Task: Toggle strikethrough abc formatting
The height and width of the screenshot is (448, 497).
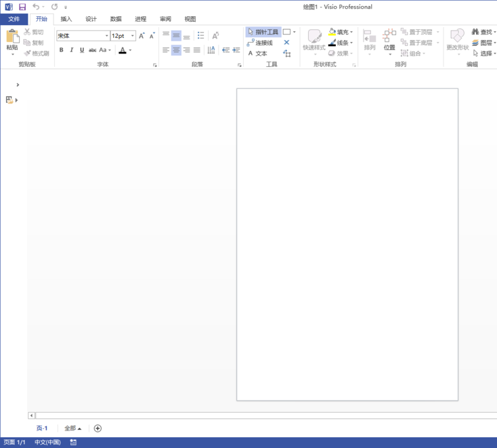Action: tap(92, 50)
